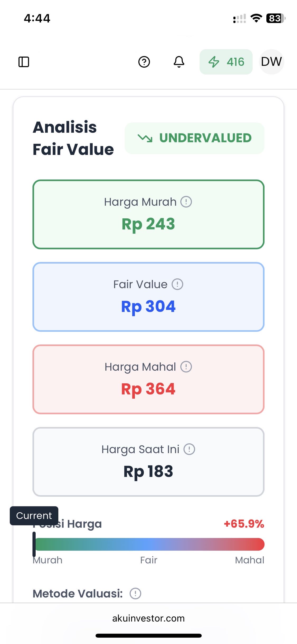Tap the info icon beside Harga Murah

pos(186,202)
